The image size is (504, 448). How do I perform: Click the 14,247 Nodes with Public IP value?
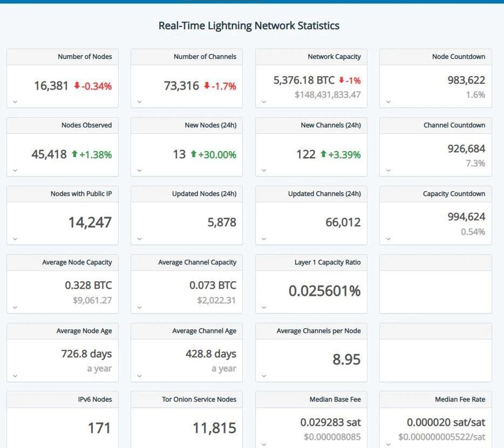[x=90, y=222]
